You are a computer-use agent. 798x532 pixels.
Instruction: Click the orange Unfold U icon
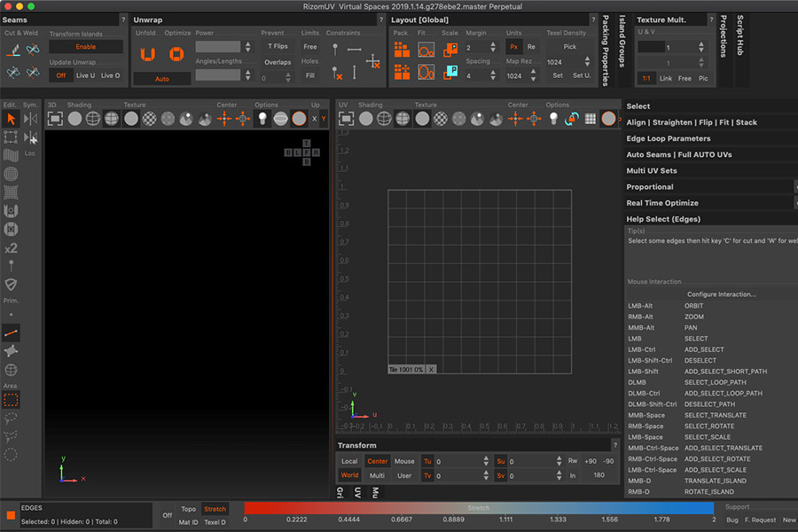pos(147,54)
